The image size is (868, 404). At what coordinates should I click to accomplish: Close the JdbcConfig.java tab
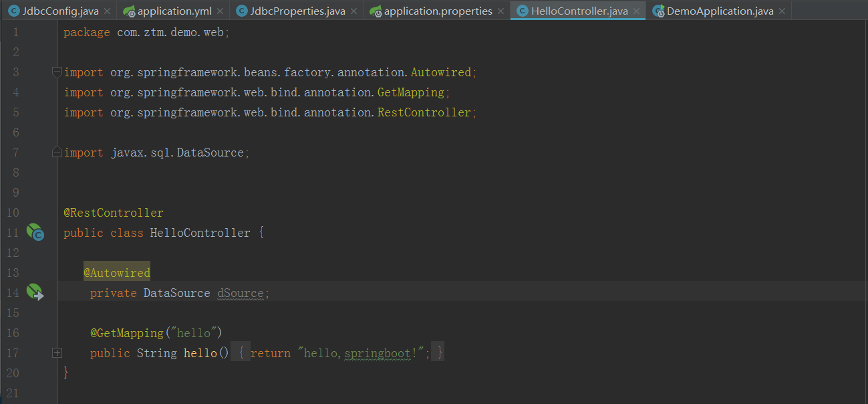[108, 11]
